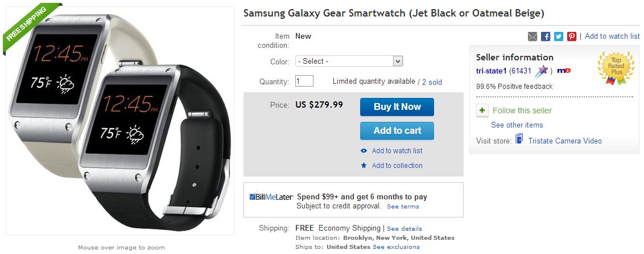Open the '2 sold' link
The height and width of the screenshot is (254, 644).
(x=432, y=82)
